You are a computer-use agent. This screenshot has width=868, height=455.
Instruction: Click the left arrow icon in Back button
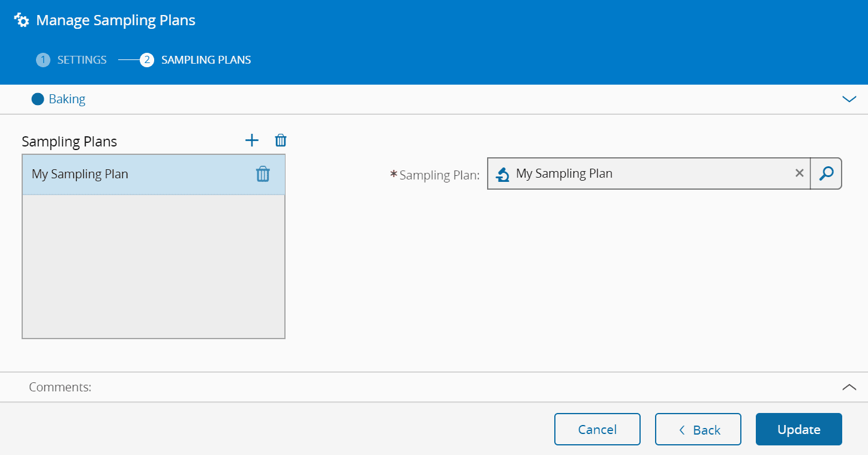pos(681,430)
